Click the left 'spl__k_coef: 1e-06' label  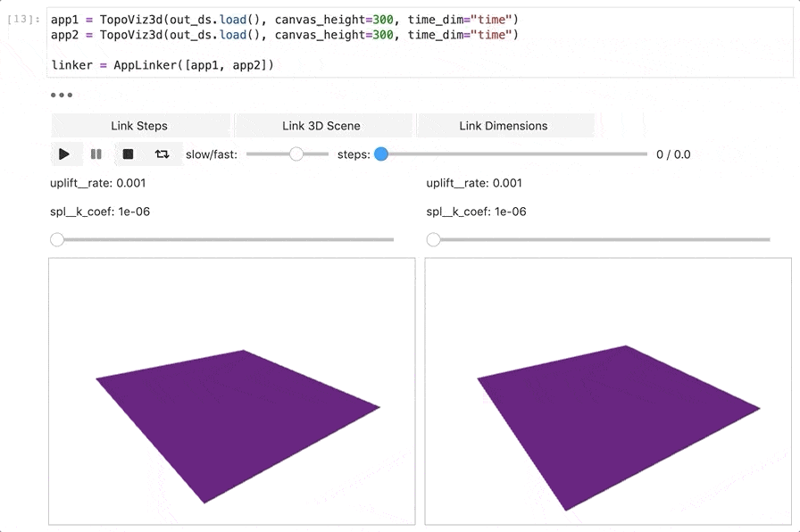point(100,212)
